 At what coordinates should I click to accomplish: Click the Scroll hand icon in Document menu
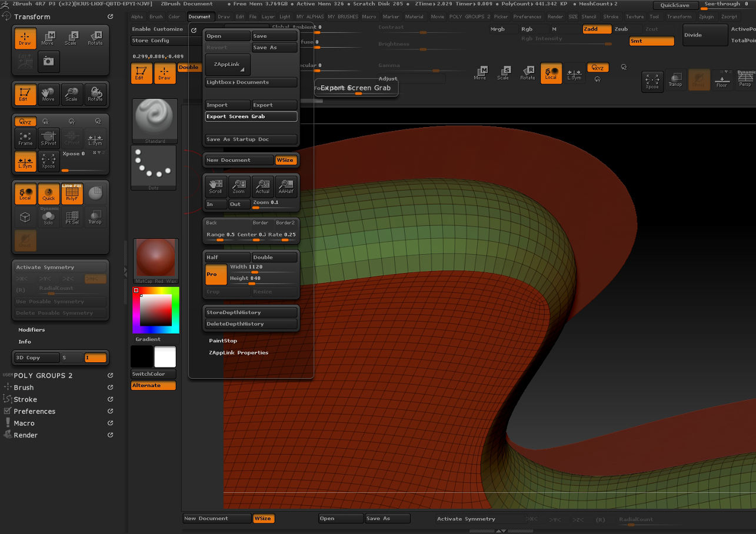click(216, 186)
